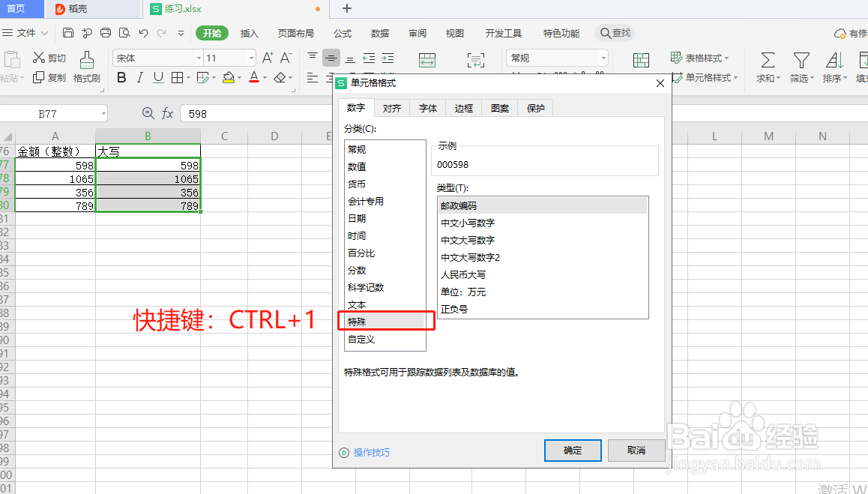Apply underline formatting to the selection
This screenshot has width=868, height=494.
click(157, 77)
